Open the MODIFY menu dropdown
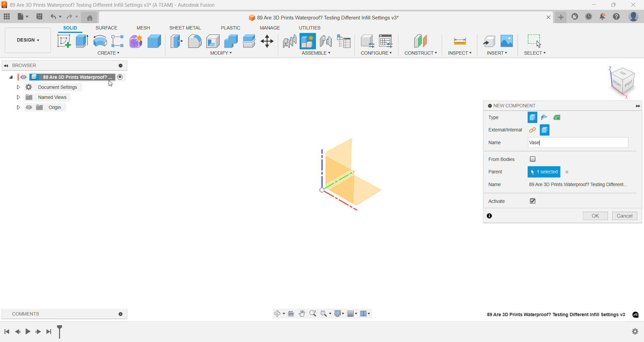 click(221, 53)
